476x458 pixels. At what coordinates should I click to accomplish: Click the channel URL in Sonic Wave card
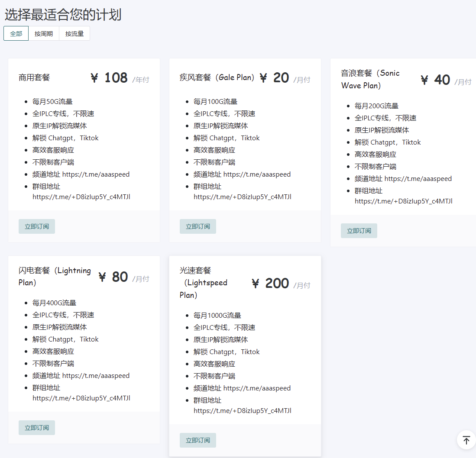pos(418,179)
